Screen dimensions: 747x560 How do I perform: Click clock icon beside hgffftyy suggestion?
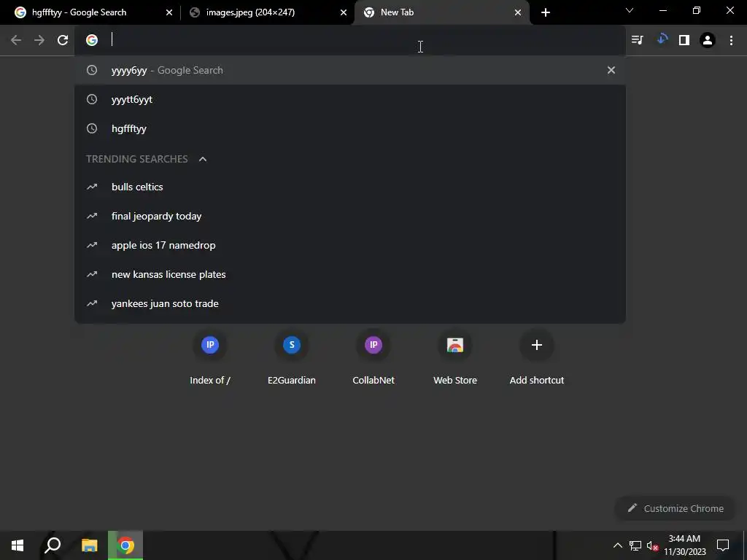point(92,128)
